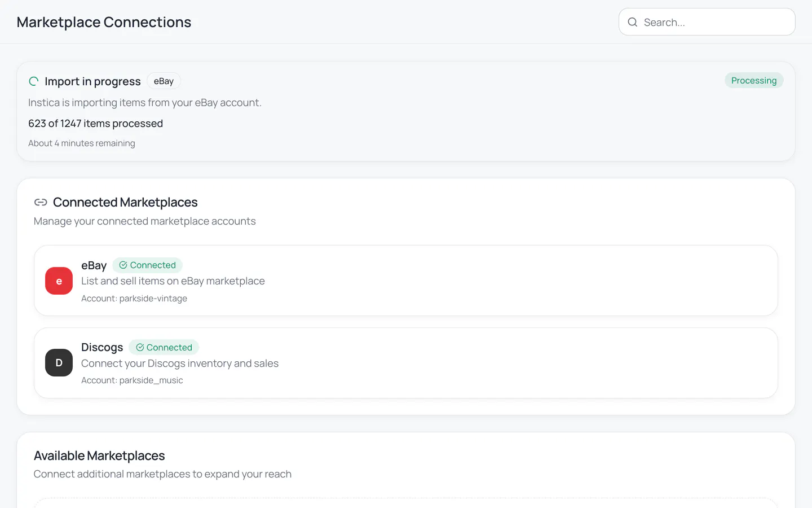This screenshot has width=812, height=508.
Task: Click the Marketplace Connections page title
Action: (x=104, y=22)
